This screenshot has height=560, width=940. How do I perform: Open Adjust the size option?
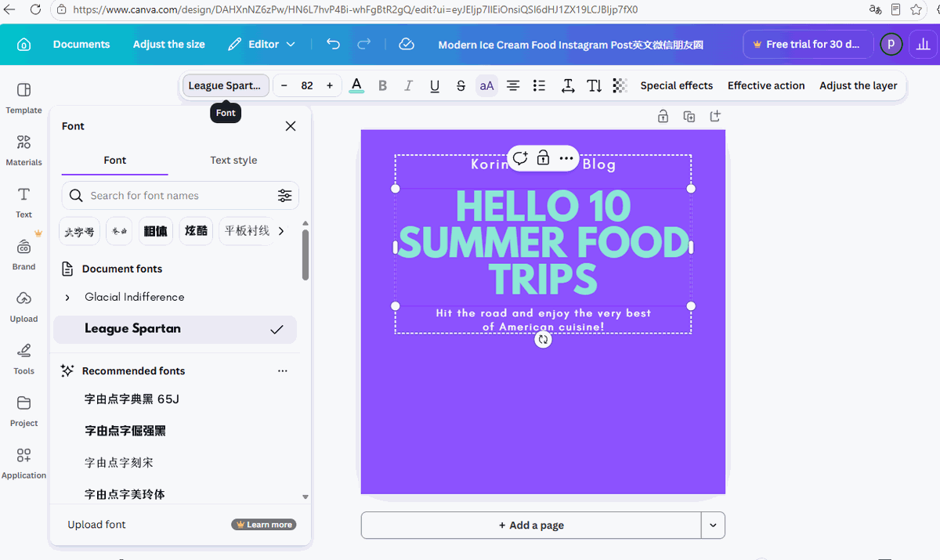pos(168,45)
